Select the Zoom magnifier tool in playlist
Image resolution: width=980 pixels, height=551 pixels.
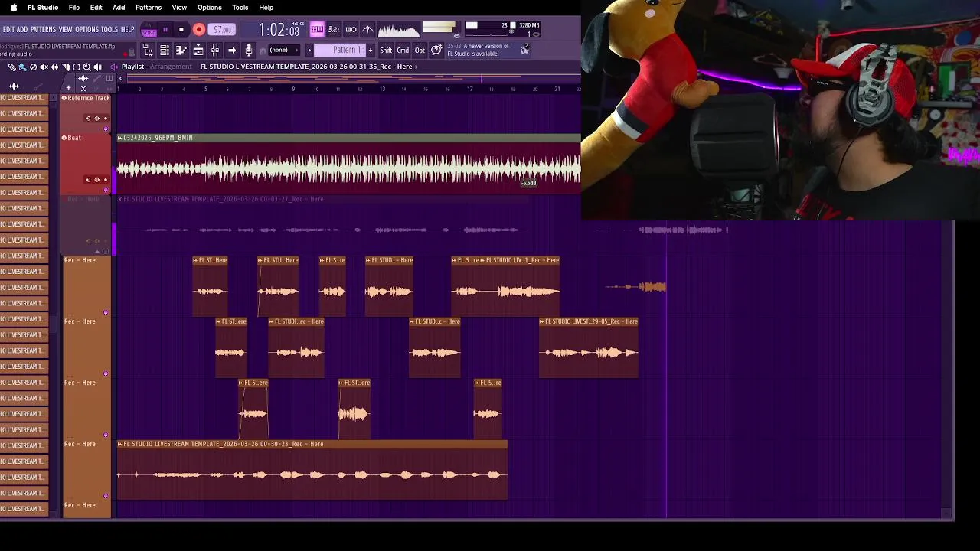tap(87, 67)
